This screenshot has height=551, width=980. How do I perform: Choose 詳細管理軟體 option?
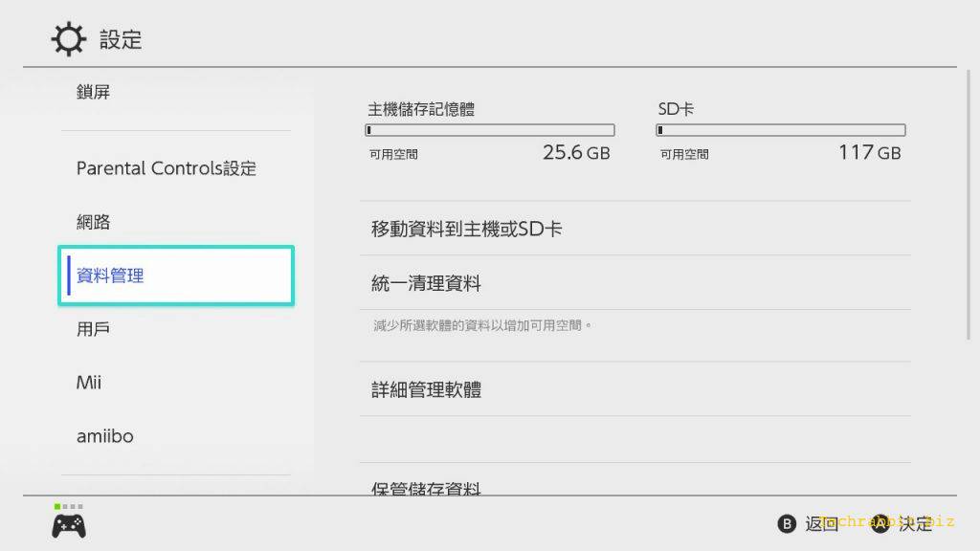pyautogui.click(x=426, y=389)
